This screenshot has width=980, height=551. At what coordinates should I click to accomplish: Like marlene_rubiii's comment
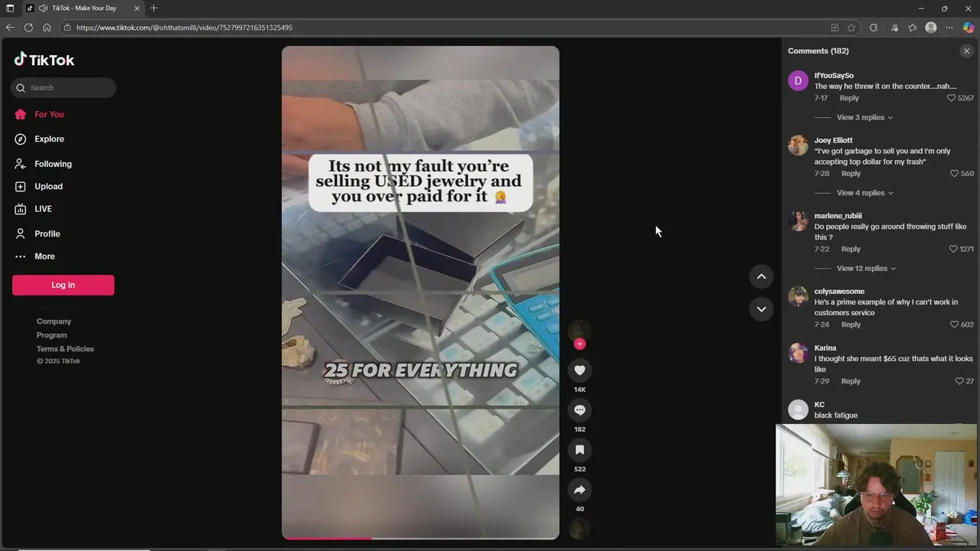coord(953,249)
